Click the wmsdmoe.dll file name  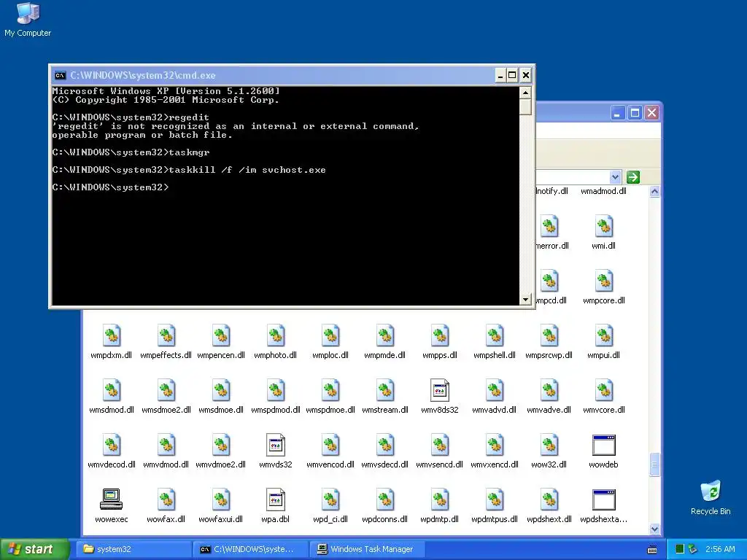[x=221, y=410]
